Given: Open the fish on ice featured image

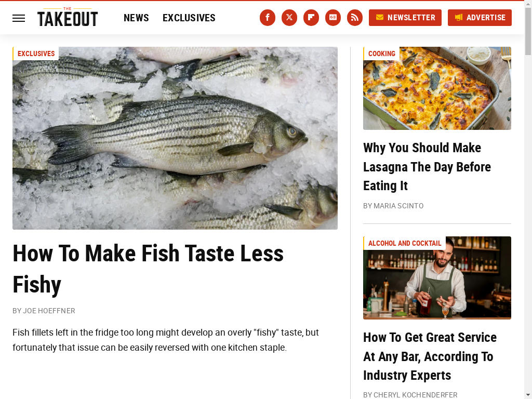Looking at the screenshot, I should click(175, 138).
